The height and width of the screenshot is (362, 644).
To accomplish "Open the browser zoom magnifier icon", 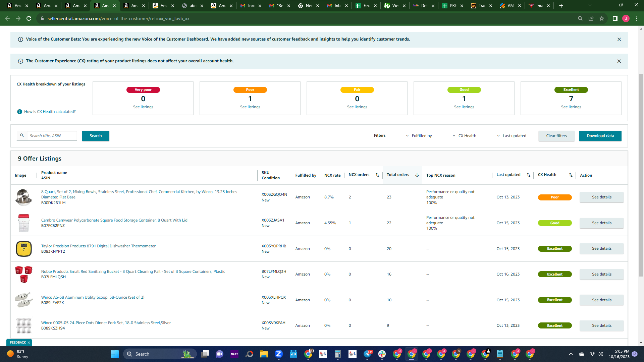I will click(580, 18).
